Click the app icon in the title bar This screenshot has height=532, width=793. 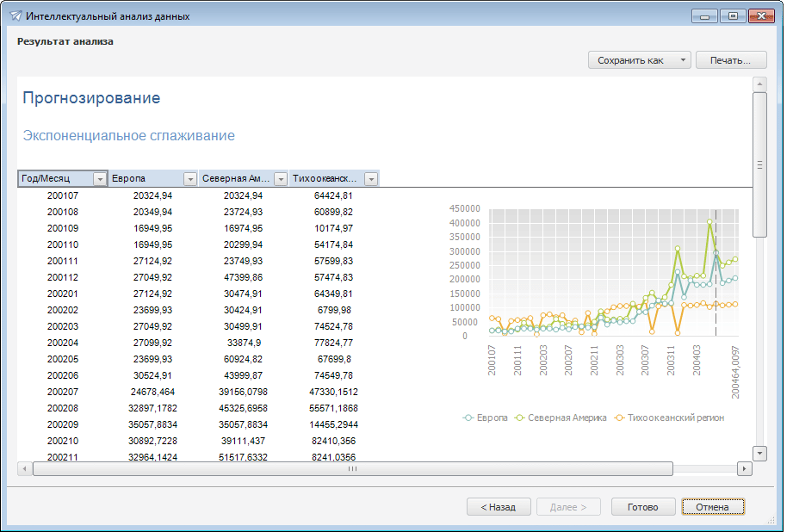15,16
